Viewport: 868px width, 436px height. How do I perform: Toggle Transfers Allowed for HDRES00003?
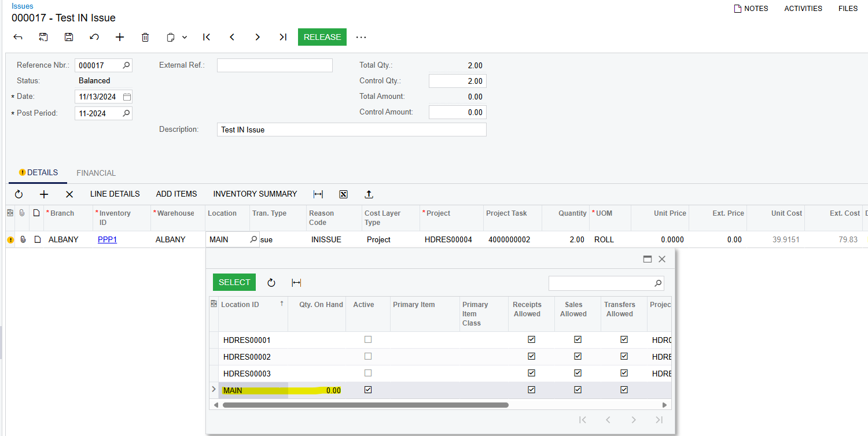pyautogui.click(x=624, y=373)
